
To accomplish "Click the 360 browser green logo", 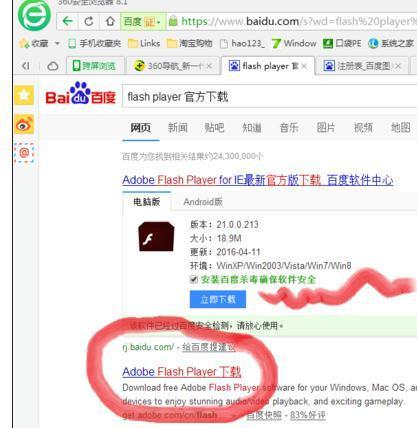I will 34,15.
